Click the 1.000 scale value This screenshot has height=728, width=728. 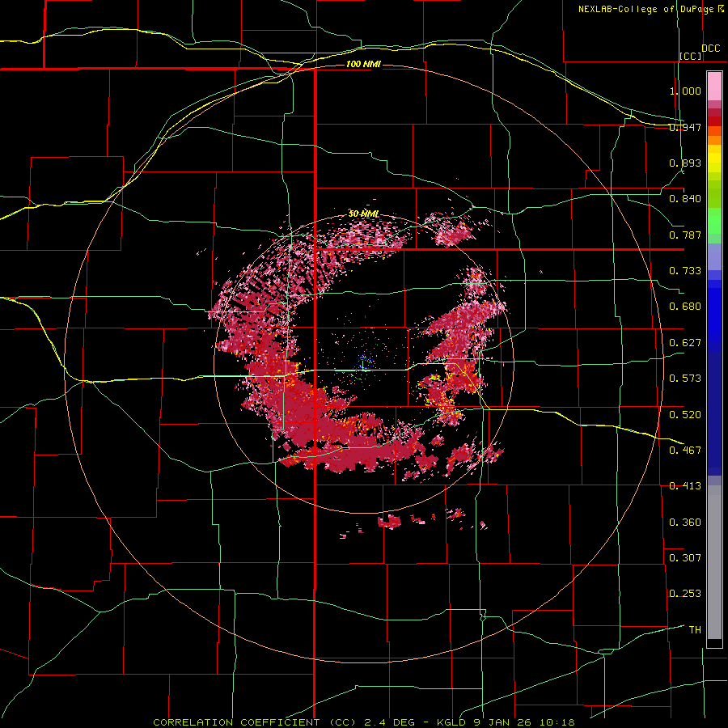coord(685,91)
